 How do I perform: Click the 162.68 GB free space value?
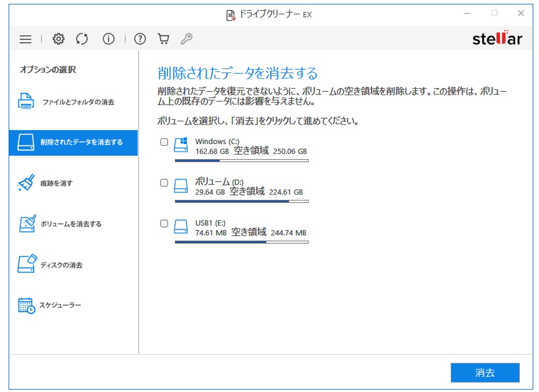(212, 151)
